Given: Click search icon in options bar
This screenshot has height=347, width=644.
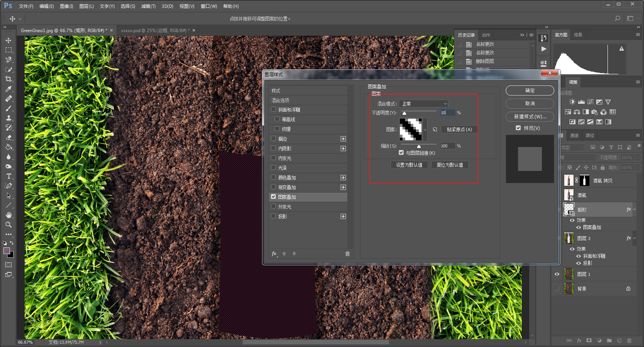Looking at the screenshot, I should click(618, 18).
